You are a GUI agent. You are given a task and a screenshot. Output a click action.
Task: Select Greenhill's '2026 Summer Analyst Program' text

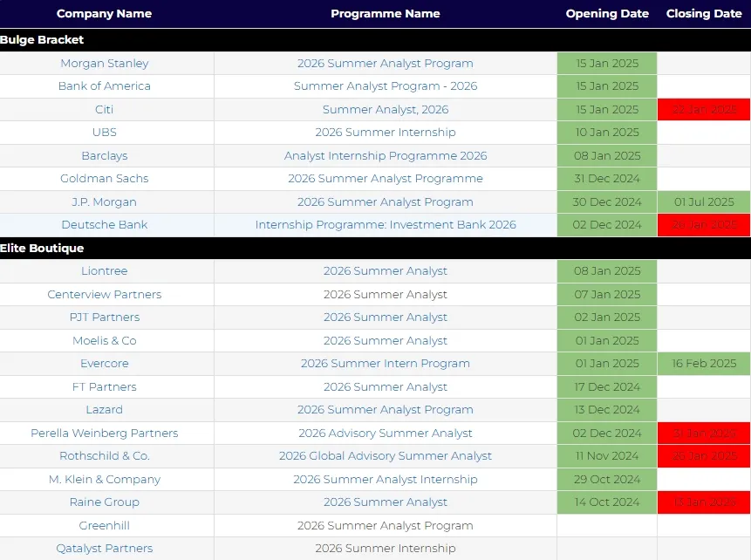pyautogui.click(x=385, y=525)
